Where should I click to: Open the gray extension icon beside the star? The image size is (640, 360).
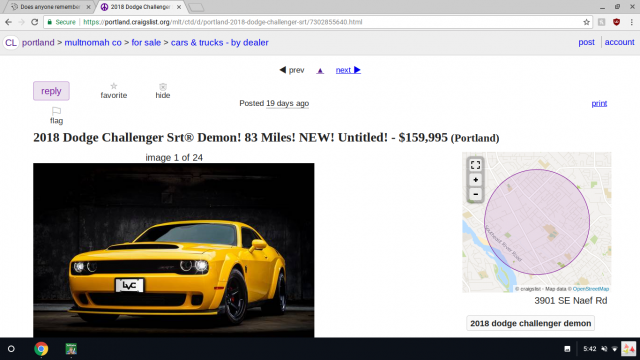(x=602, y=22)
